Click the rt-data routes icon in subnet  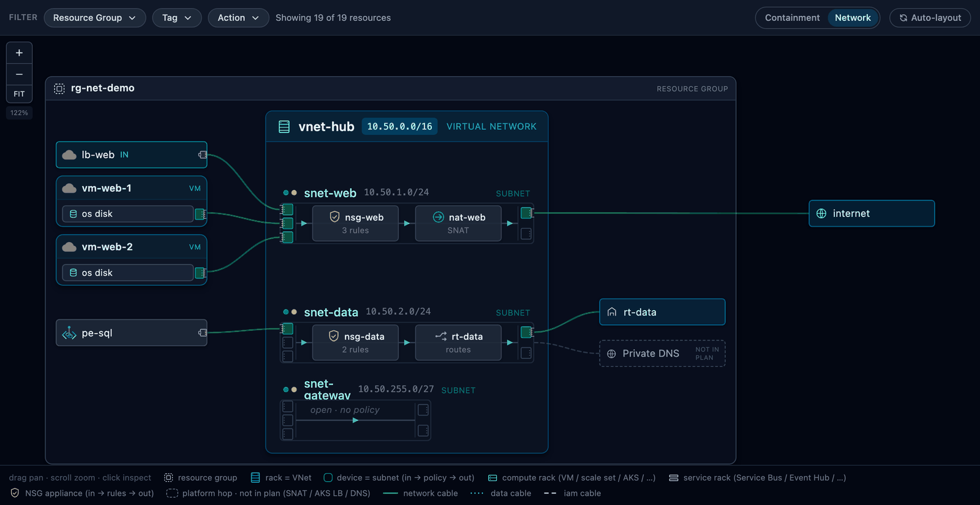[441, 336]
